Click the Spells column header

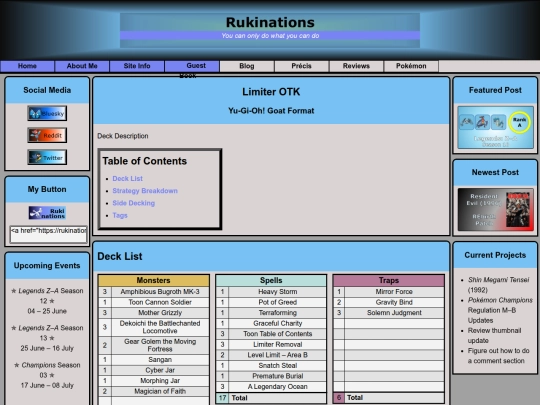coord(271,280)
